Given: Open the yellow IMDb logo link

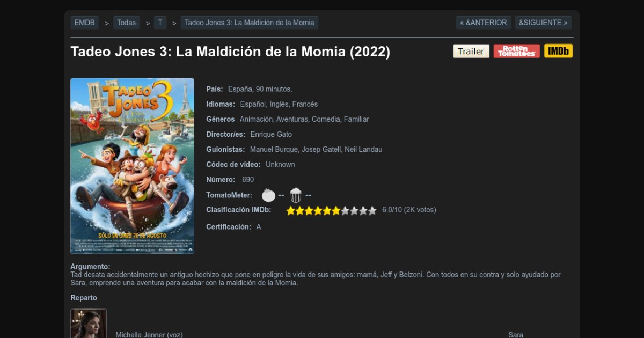Looking at the screenshot, I should 558,51.
